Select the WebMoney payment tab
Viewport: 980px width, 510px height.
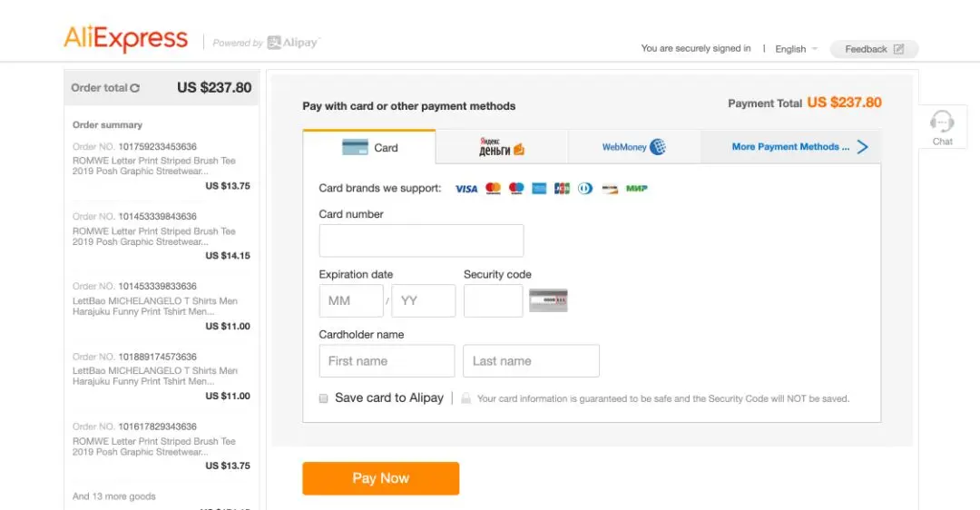pyautogui.click(x=634, y=147)
